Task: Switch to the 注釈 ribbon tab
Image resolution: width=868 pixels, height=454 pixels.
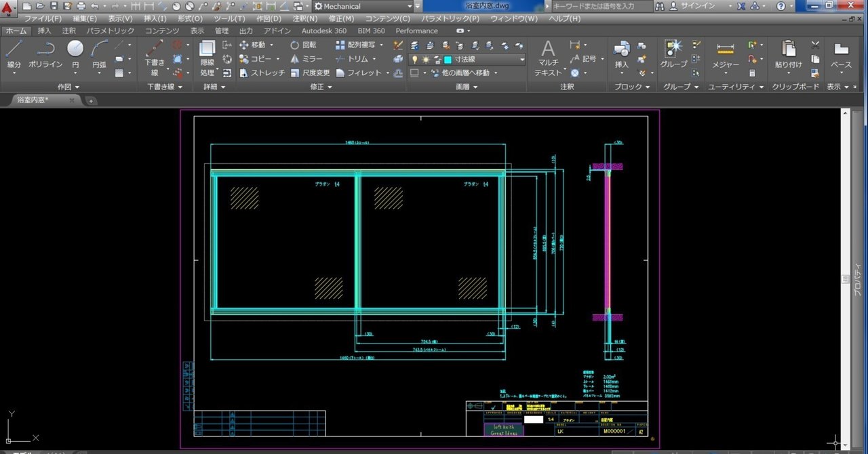Action: coord(69,30)
